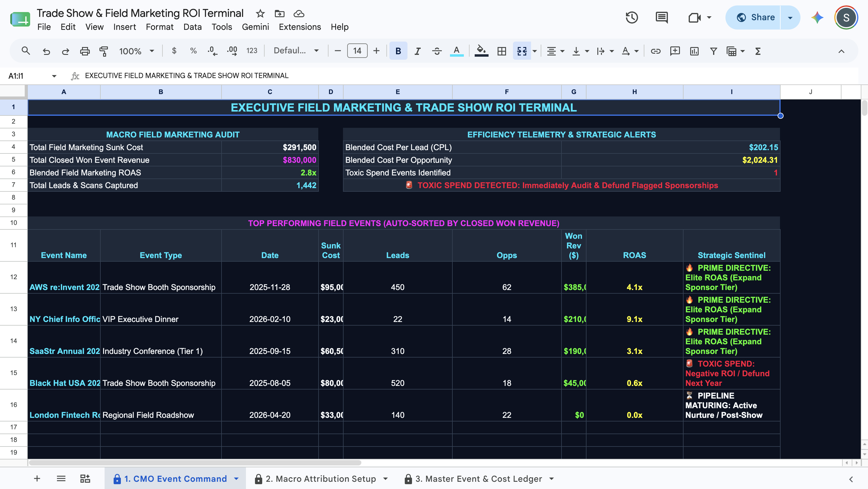This screenshot has height=489, width=868.
Task: Toggle italic formatting
Action: tap(417, 51)
